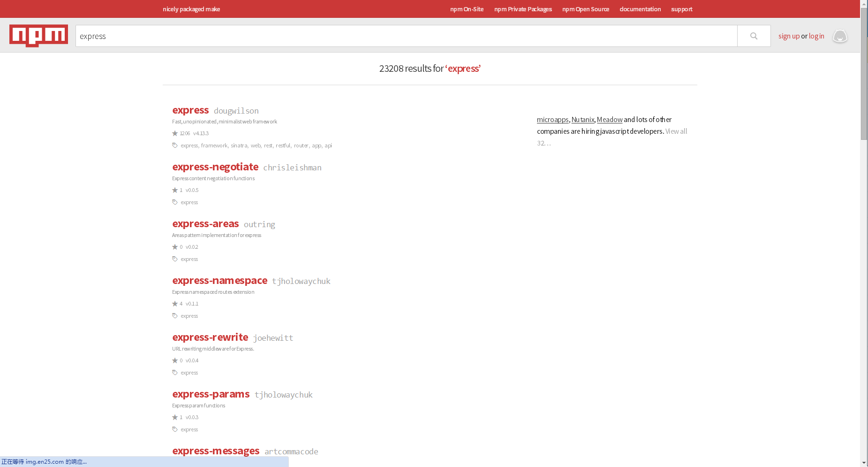Click the 23208 results for express heading
The height and width of the screenshot is (467, 868).
pos(430,69)
